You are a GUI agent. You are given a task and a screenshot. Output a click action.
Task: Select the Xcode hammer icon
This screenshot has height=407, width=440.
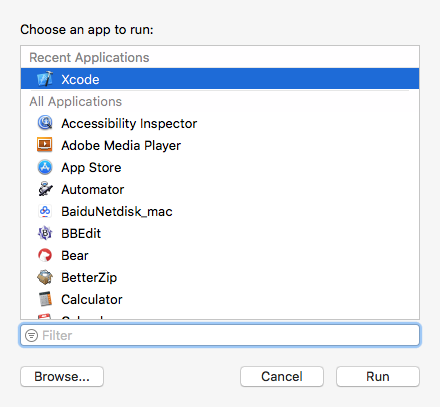pos(45,79)
